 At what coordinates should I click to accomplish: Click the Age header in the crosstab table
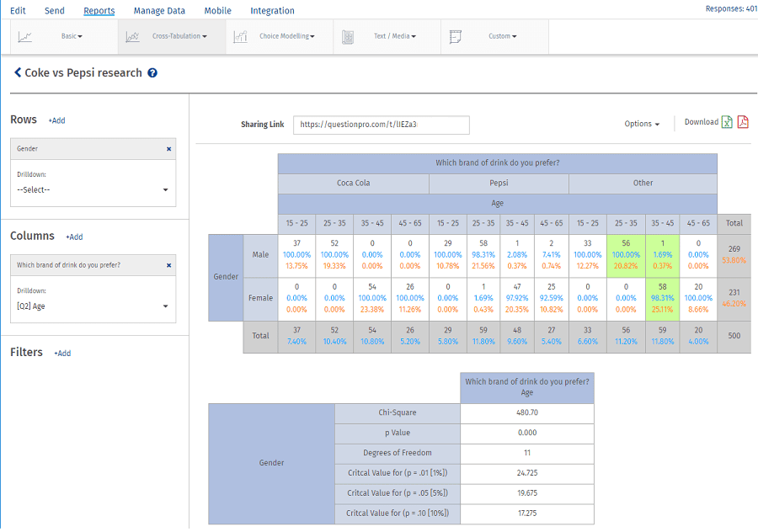point(498,204)
